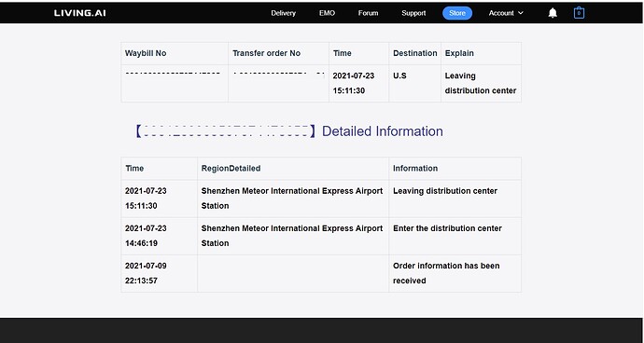Open notifications bell icon
Image resolution: width=644 pixels, height=343 pixels.
click(x=553, y=13)
